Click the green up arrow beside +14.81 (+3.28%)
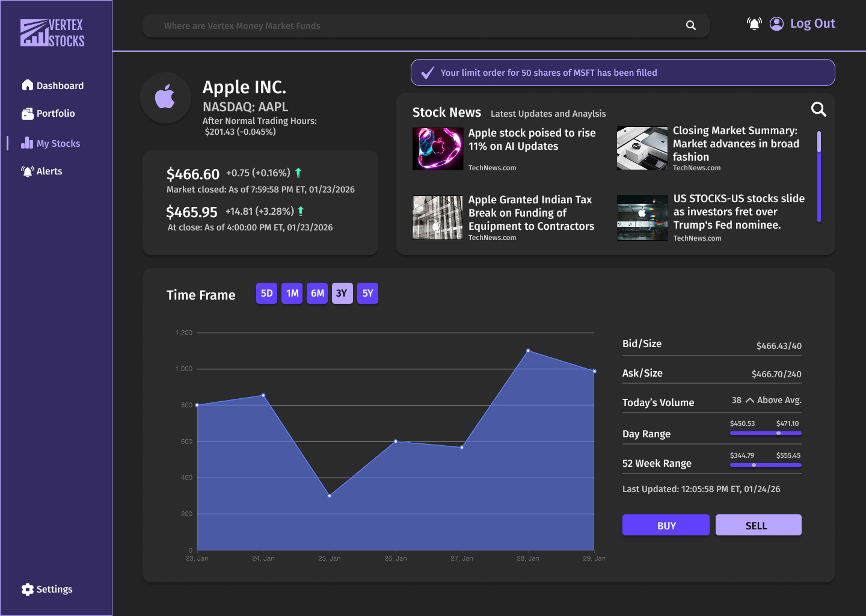 (x=301, y=211)
